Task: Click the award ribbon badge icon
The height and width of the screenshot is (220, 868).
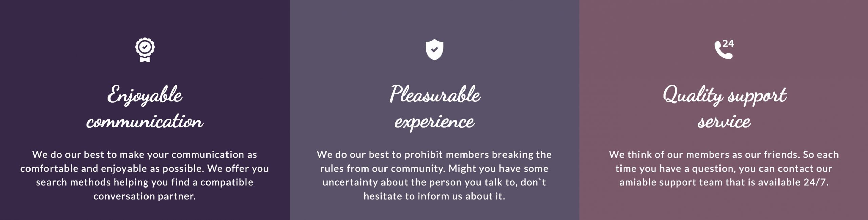Action: click(145, 50)
